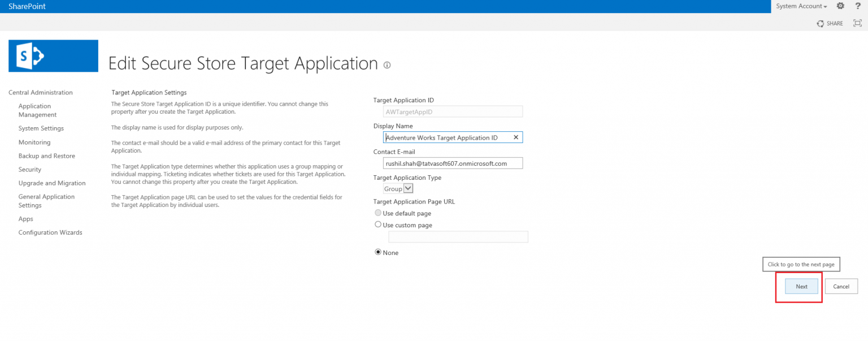
Task: Click inside the Contact E-mail field
Action: (x=452, y=163)
